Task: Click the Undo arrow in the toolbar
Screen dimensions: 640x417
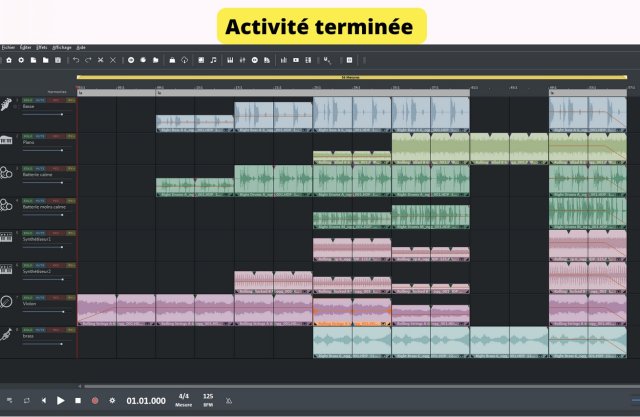Action: pos(75,60)
